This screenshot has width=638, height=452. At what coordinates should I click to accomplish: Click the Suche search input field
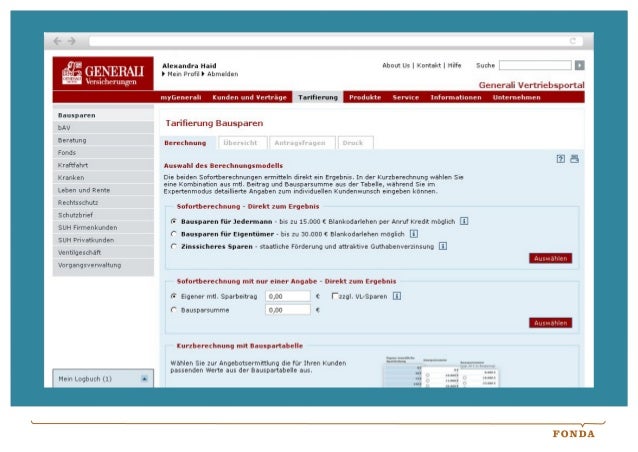[535, 65]
